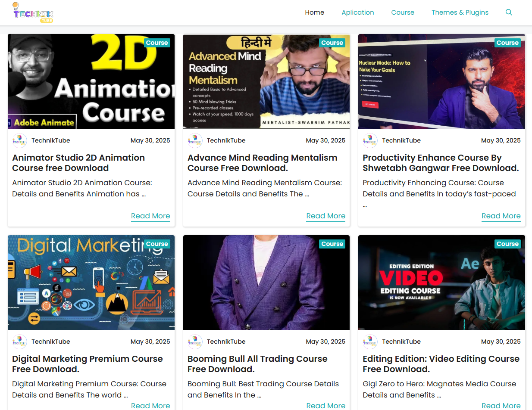Go to Themes & Plugins section
The image size is (532, 410).
460,12
